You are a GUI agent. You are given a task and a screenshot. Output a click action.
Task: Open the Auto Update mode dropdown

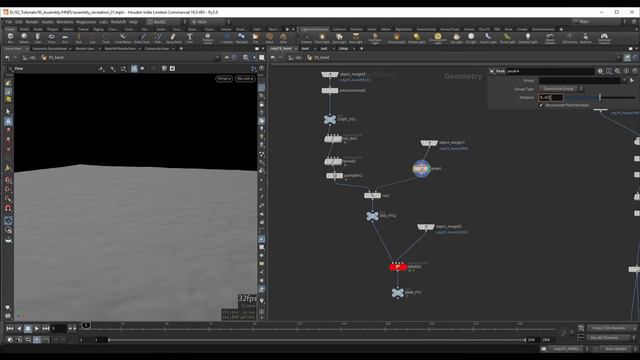point(616,349)
